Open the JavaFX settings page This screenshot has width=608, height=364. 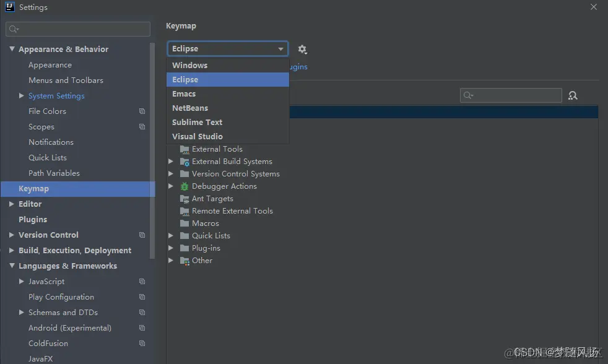pos(40,359)
